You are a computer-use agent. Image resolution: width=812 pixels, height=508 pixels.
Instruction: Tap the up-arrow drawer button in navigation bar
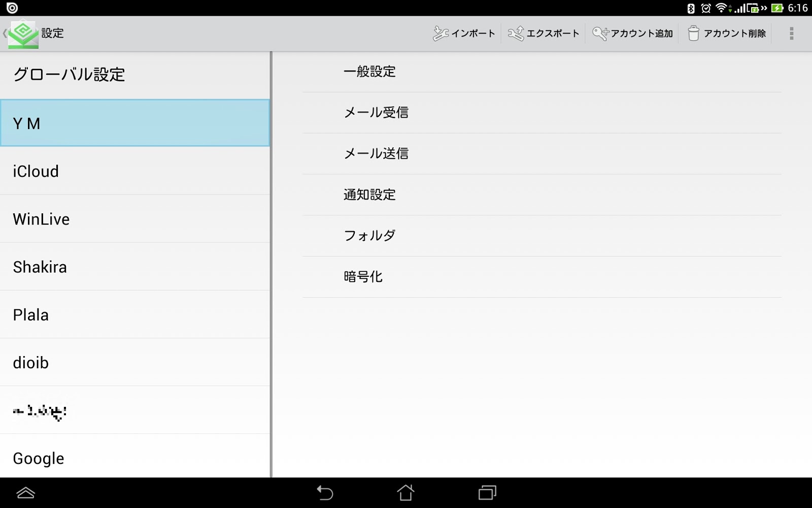(25, 493)
